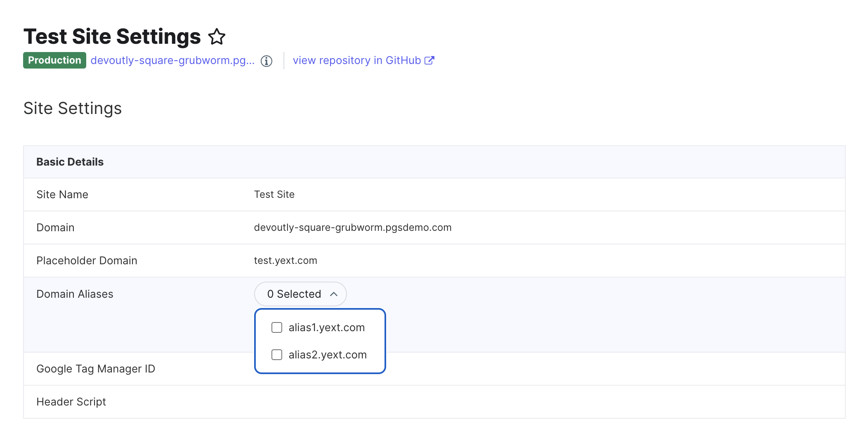Click the Site Name row label
This screenshot has height=441, width=868.
[62, 194]
